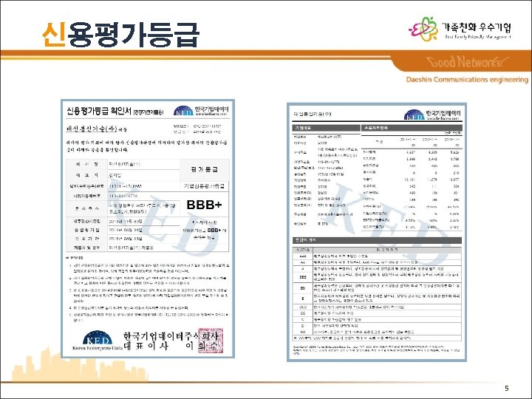The width and height of the screenshot is (532, 399).
Task: Click the red official seal stamp
Action: [x=211, y=341]
